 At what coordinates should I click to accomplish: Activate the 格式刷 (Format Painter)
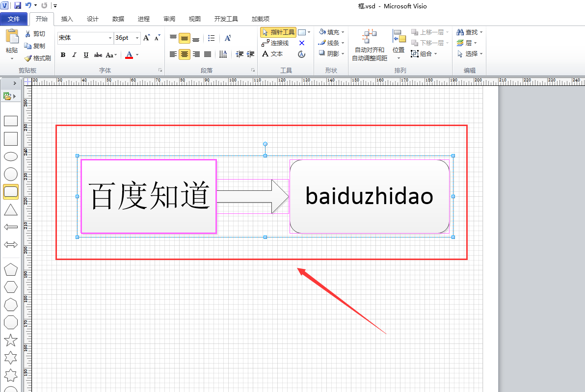pos(37,58)
